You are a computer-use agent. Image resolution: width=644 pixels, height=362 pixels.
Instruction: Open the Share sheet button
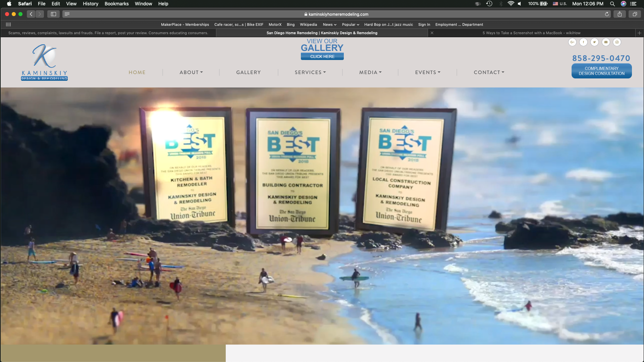coord(620,14)
